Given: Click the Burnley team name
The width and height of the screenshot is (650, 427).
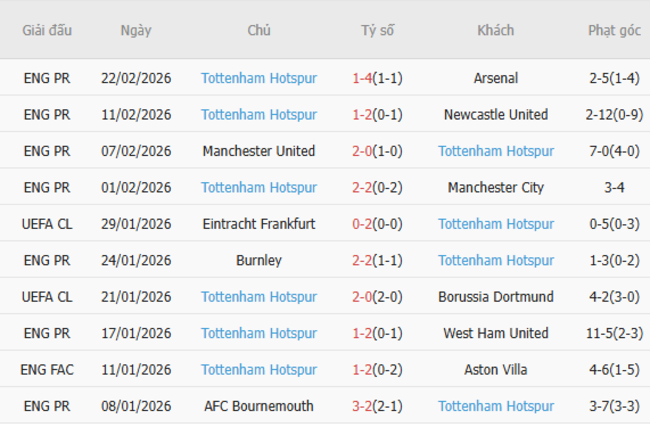Looking at the screenshot, I should coord(259,261).
